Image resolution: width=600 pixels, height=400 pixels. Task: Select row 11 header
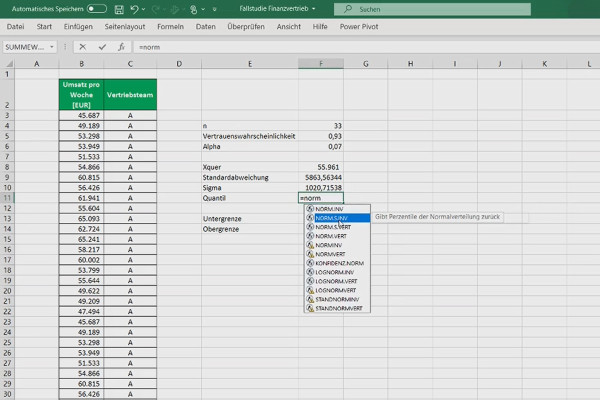[7, 198]
